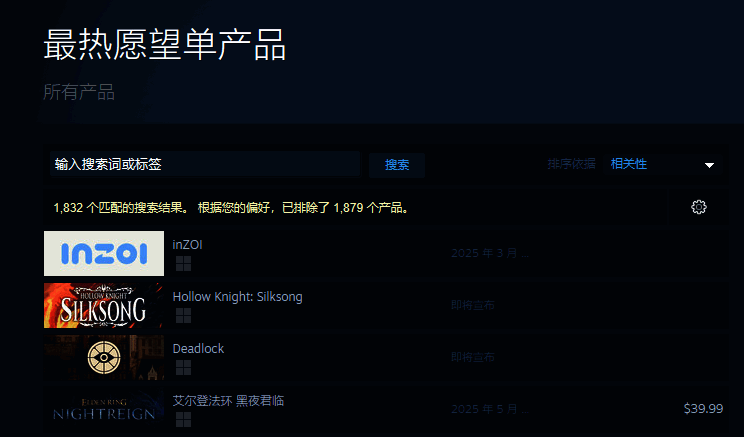Open 艾尔登法环 黑夜君临 title link
744x437 pixels.
(x=228, y=401)
